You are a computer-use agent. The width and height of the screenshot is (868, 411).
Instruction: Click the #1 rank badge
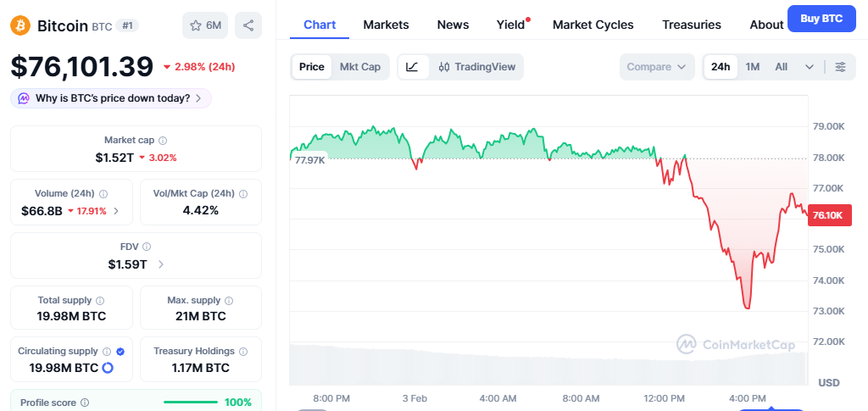click(x=127, y=25)
